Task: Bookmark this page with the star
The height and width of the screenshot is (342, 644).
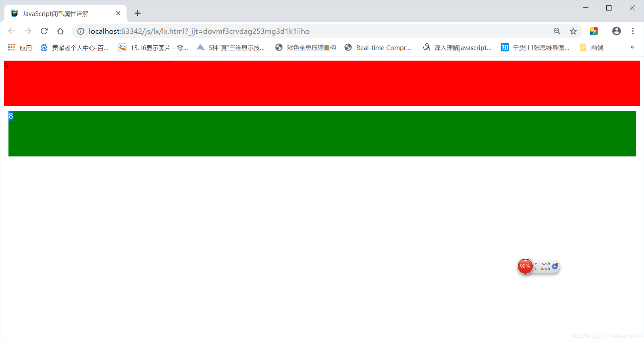Action: point(573,31)
